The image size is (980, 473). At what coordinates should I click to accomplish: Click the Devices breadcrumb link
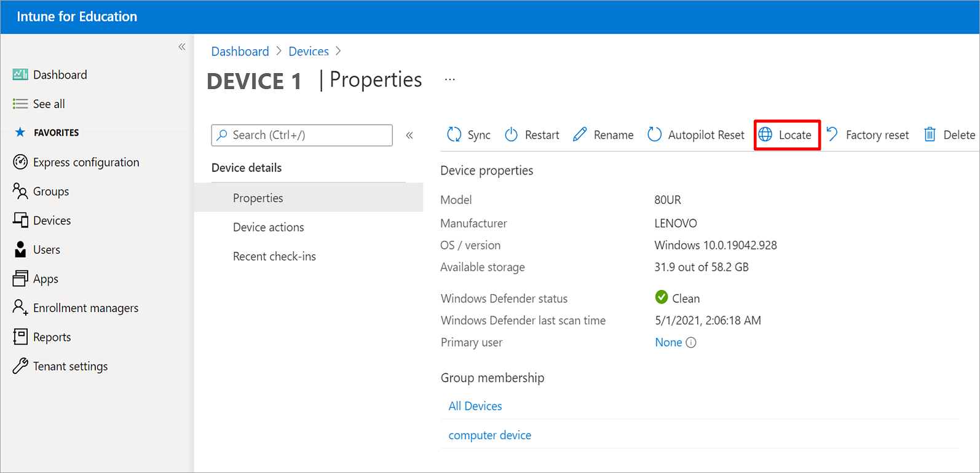pos(309,52)
